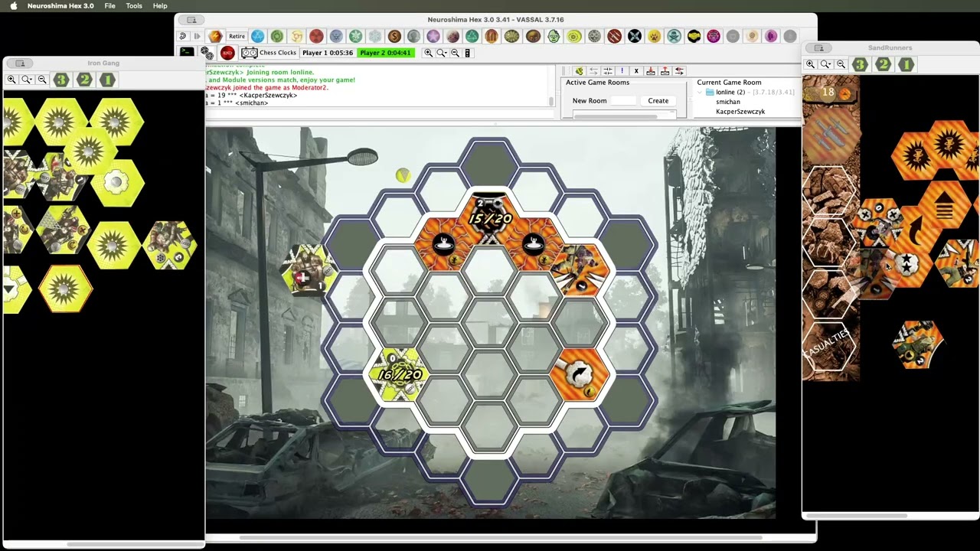Click the undo arrow in main toolbar
The height and width of the screenshot is (551, 980).
click(x=182, y=36)
